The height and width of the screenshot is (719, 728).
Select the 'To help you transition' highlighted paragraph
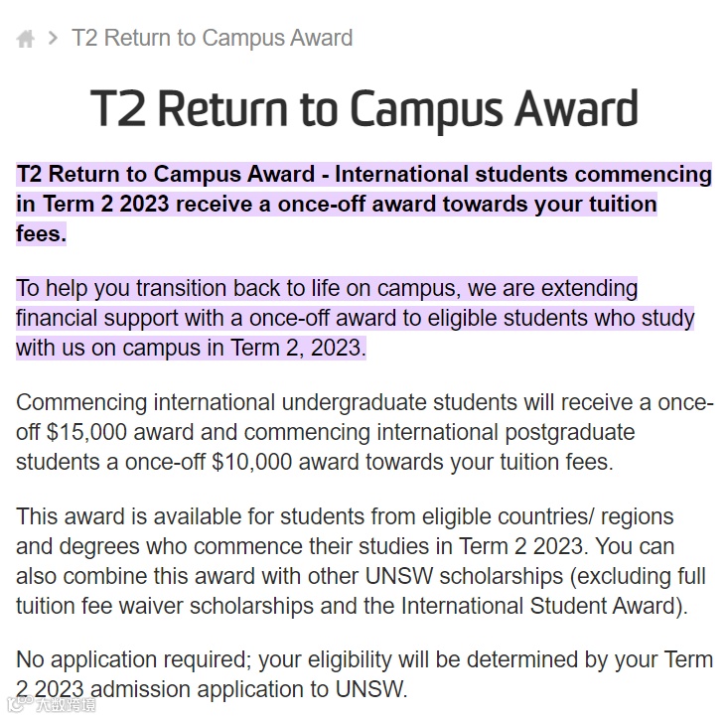point(356,318)
